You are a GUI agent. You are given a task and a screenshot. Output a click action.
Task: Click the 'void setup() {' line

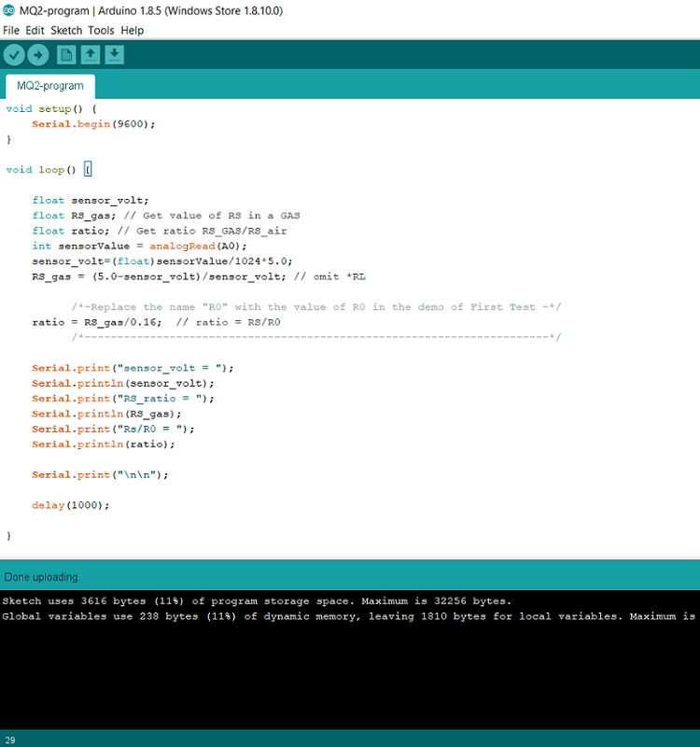tap(51, 109)
